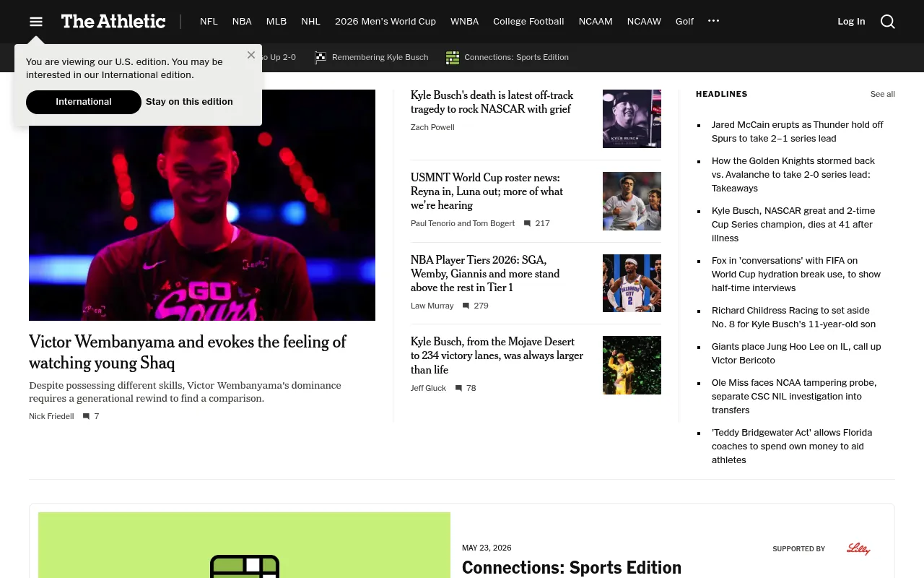The height and width of the screenshot is (578, 924).
Task: Click the MAY 23, 2026 date text
Action: [x=487, y=548]
